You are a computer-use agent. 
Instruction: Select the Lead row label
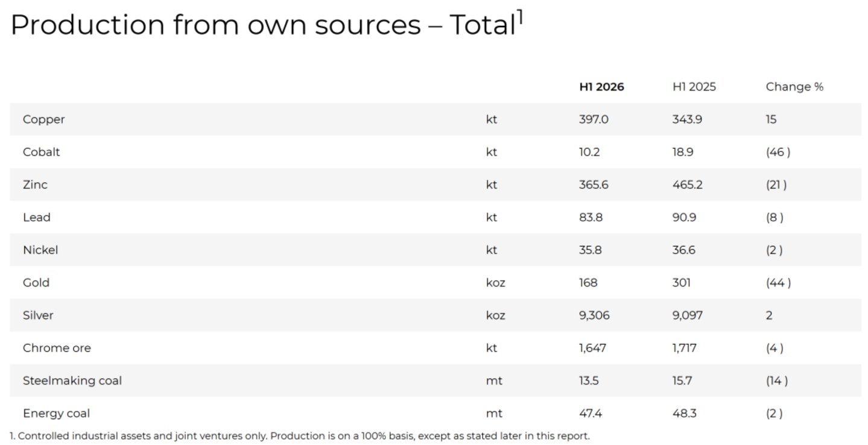point(36,217)
